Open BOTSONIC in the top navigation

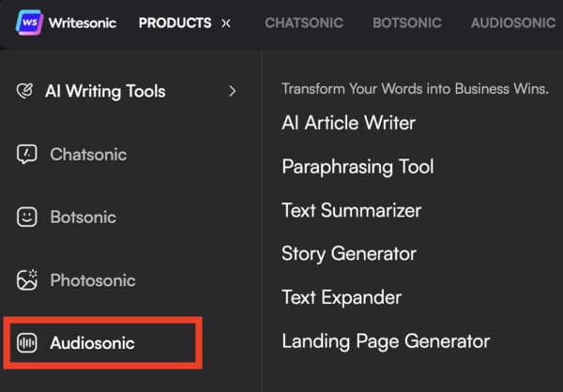(407, 23)
